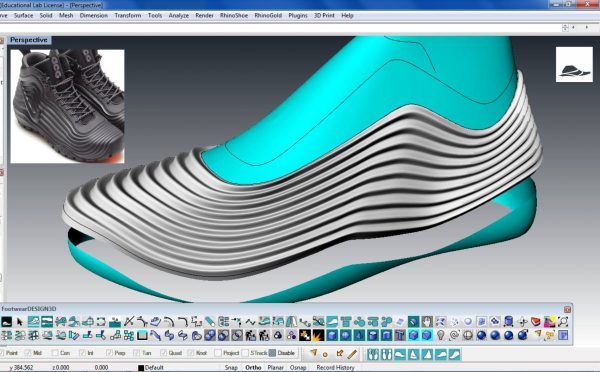Open the RhinoShoe menu
The image size is (600, 372).
tap(234, 16)
